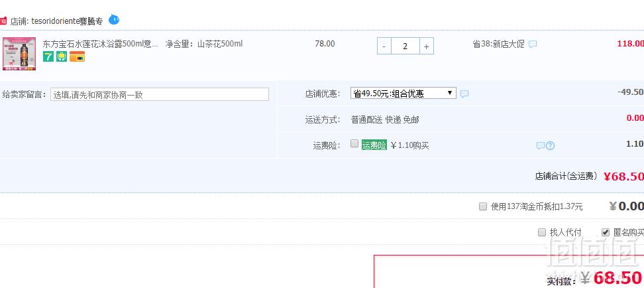The width and height of the screenshot is (644, 288).
Task: Increase quantity with the plus button
Action: tap(426, 46)
